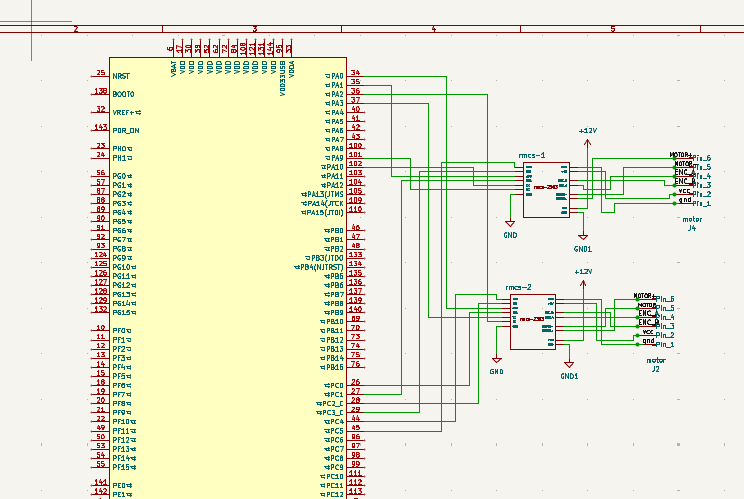Image resolution: width=744 pixels, height=499 pixels.
Task: Click the PC2_C pin label
Action: point(330,404)
